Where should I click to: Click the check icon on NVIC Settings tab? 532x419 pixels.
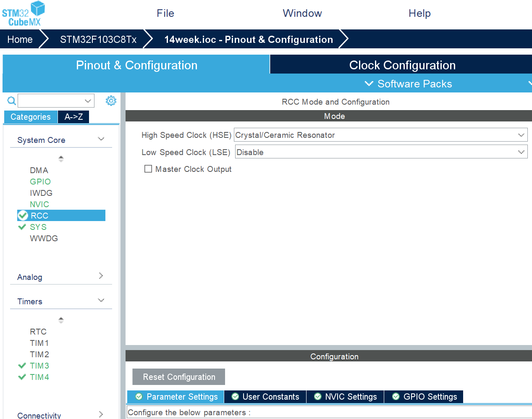[x=318, y=397]
